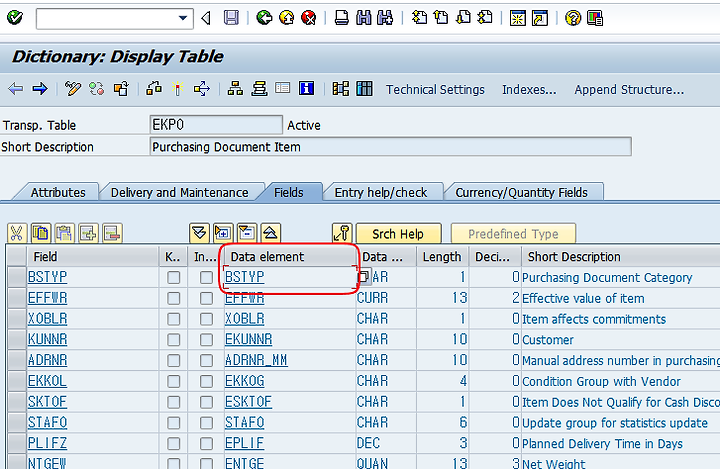This screenshot has height=469, width=720.
Task: Click the green Back icon in system toolbar
Action: coord(264,18)
